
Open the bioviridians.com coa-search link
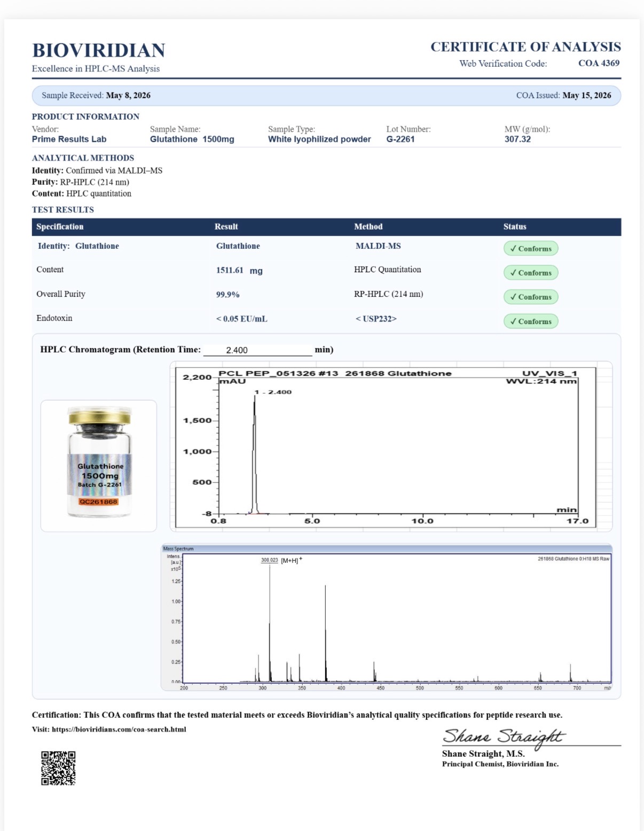(x=119, y=729)
